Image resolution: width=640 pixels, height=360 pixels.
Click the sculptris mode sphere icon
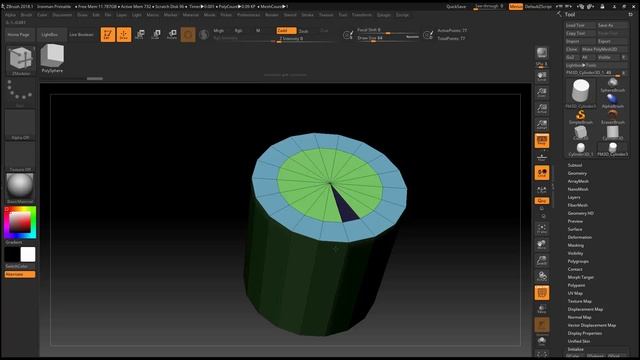coord(204,35)
